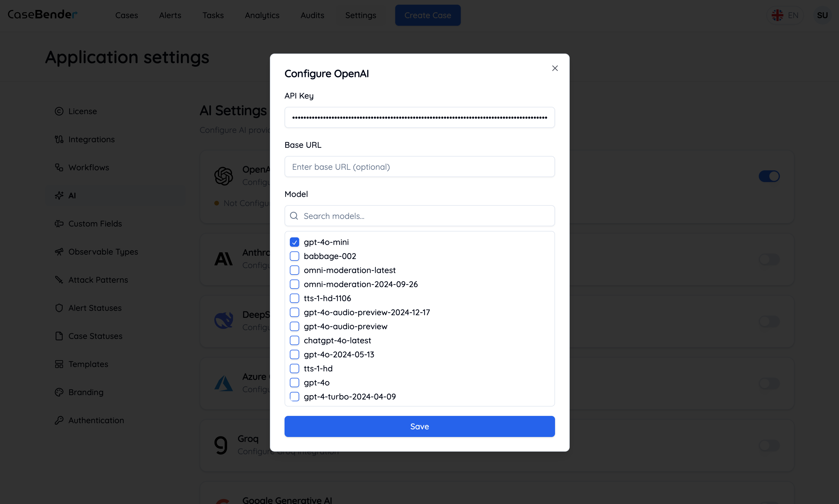The width and height of the screenshot is (839, 504).
Task: Click the Integrations sidebar icon
Action: [59, 139]
